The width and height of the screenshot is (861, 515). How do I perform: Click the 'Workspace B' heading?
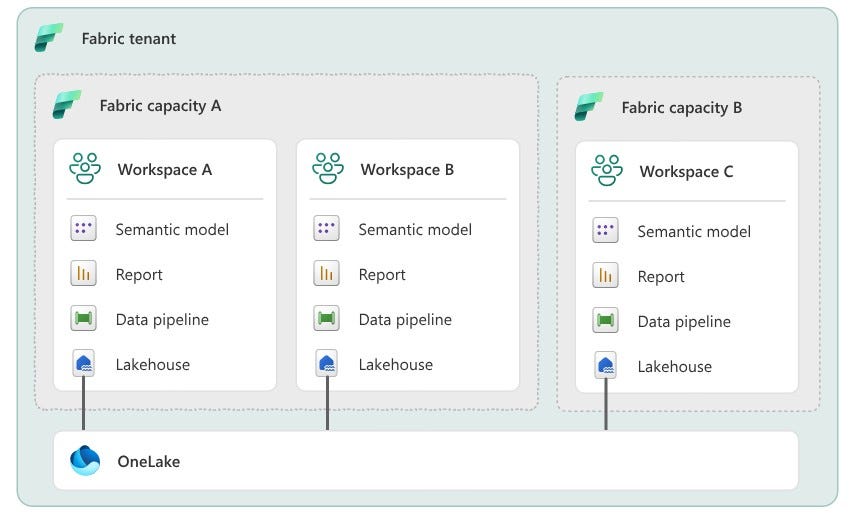click(x=407, y=170)
